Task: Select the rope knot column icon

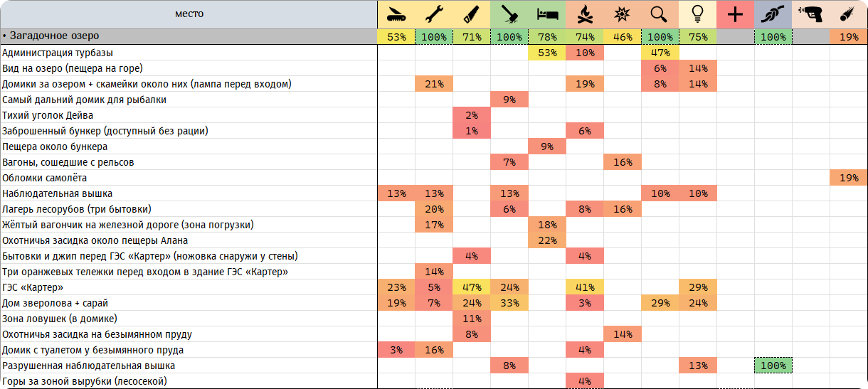Action: click(773, 14)
